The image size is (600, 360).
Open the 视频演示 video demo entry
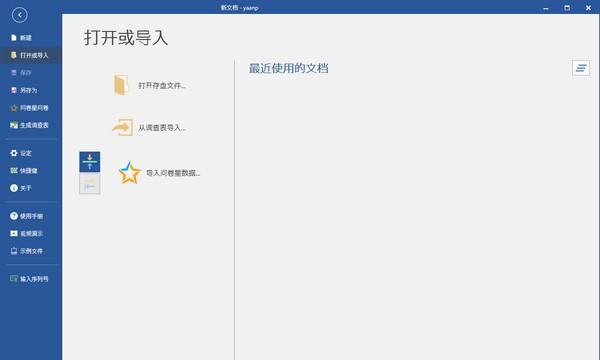coord(27,233)
